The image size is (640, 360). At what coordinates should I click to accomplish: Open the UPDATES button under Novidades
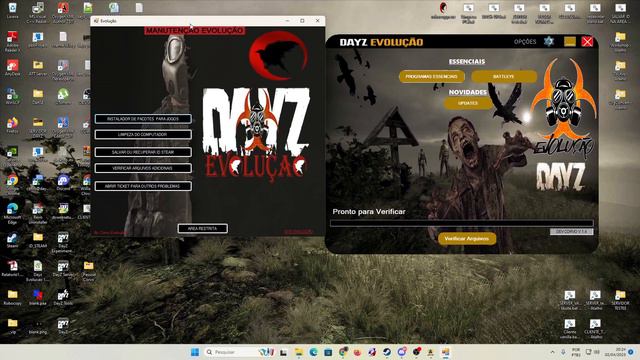pyautogui.click(x=468, y=103)
